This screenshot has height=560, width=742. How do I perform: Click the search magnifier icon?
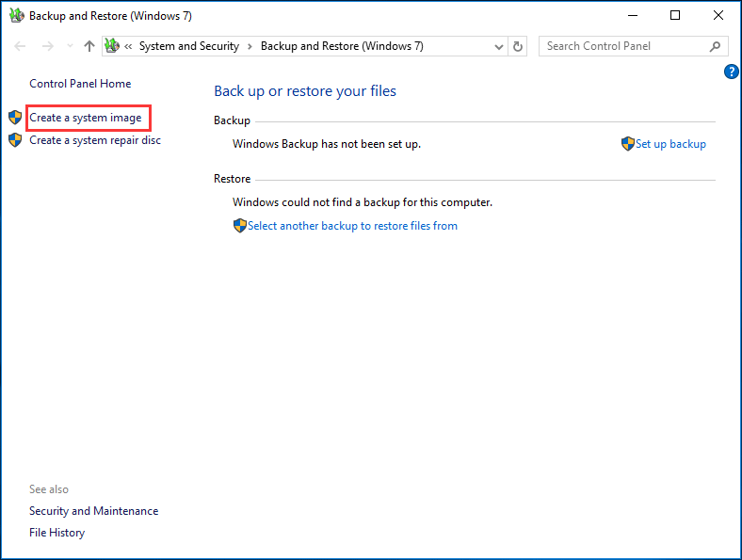(x=715, y=46)
